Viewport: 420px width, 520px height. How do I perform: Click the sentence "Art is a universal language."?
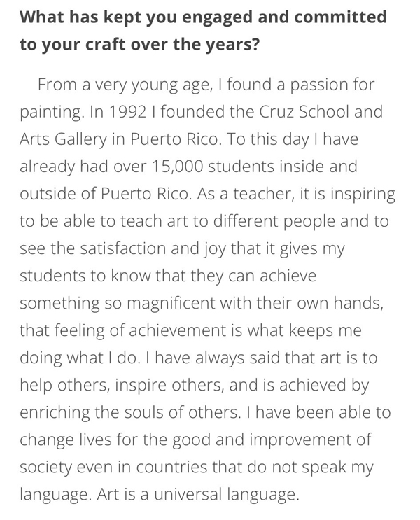pos(198,495)
